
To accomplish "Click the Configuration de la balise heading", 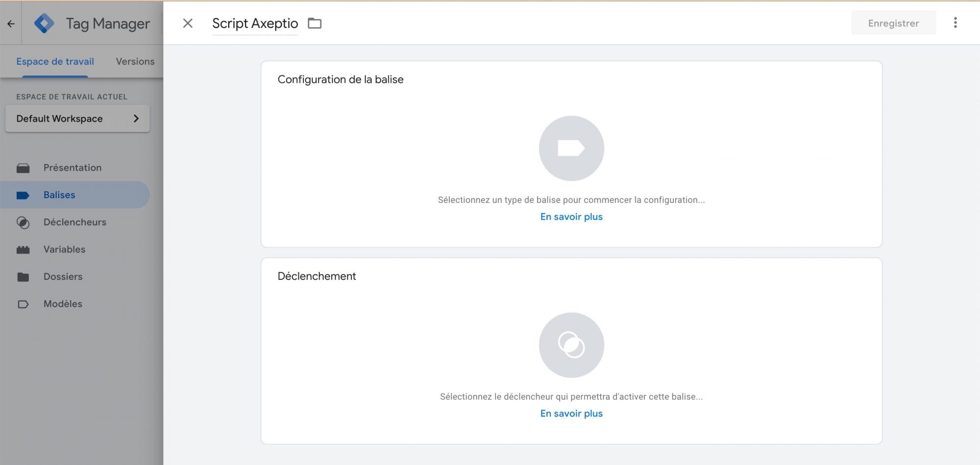I will pos(341,79).
